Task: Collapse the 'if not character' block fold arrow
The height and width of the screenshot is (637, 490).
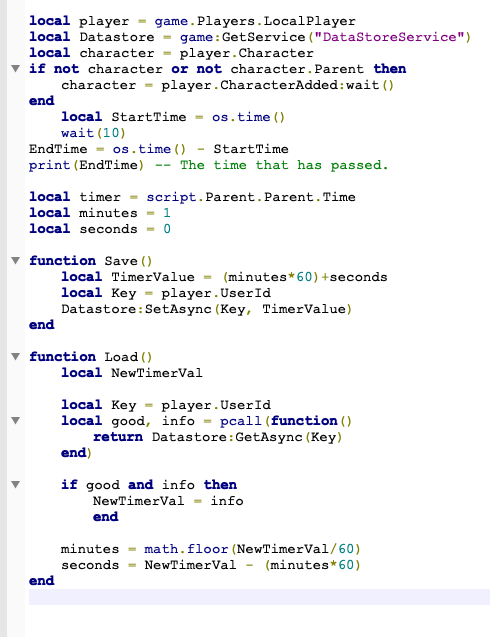Action: coord(15,69)
